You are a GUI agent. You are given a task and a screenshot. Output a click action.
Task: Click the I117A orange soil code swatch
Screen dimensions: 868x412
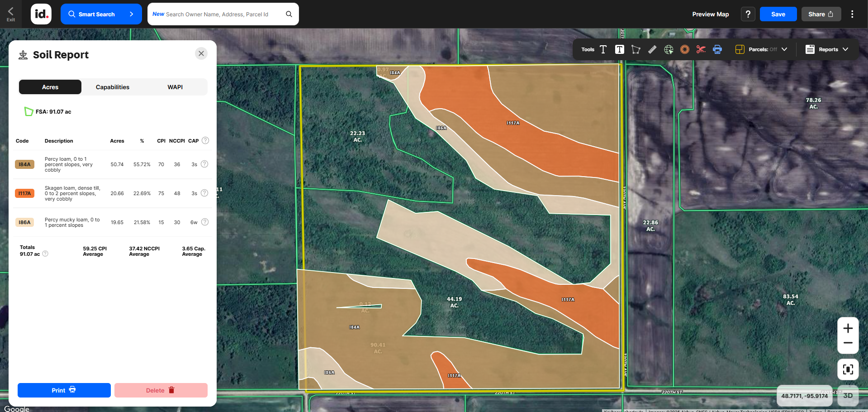pyautogui.click(x=24, y=193)
